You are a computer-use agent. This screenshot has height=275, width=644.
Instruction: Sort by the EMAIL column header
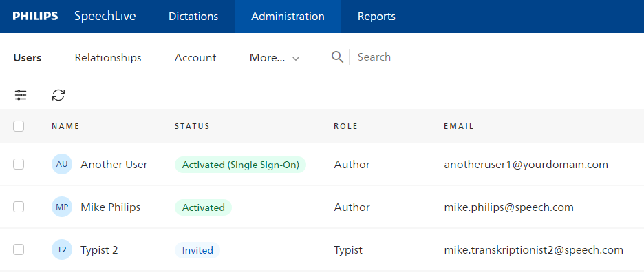coord(459,126)
